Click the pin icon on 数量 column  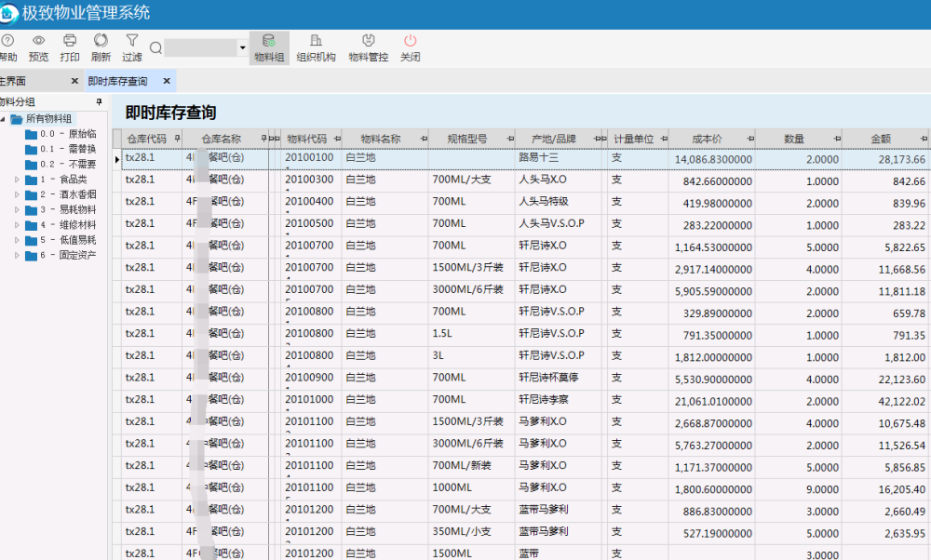pos(837,139)
